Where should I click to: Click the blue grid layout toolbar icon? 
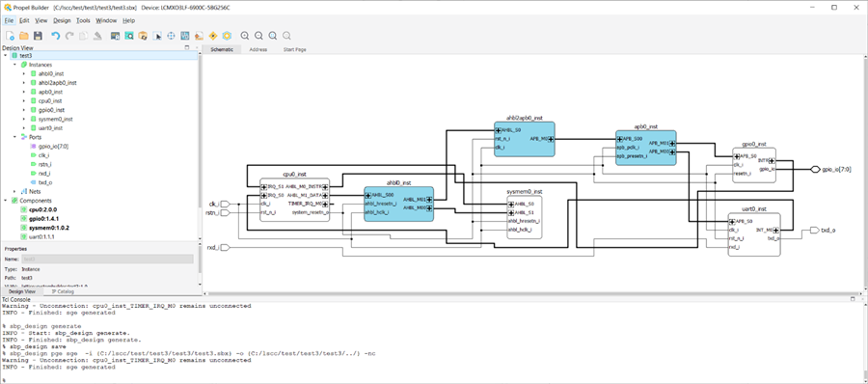point(185,36)
